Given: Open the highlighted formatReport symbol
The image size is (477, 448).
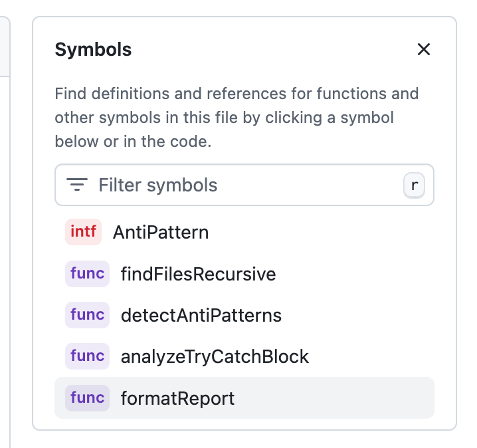Looking at the screenshot, I should tap(244, 397).
